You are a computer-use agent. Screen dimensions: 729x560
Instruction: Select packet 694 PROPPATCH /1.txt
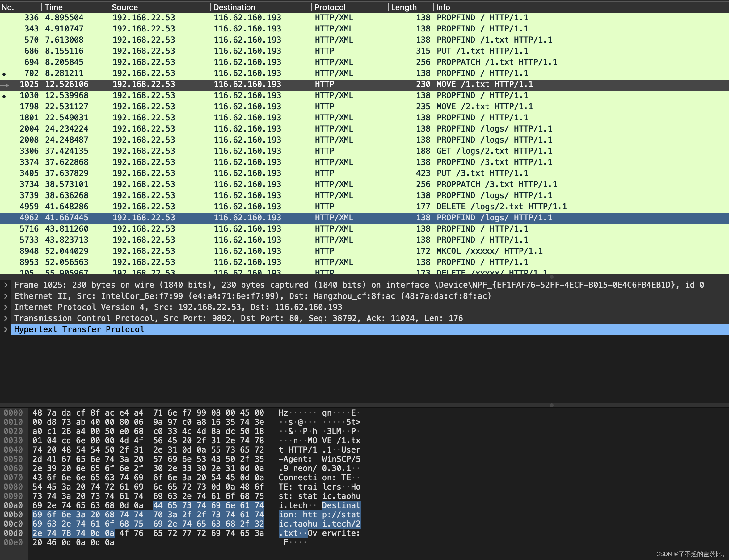pos(364,62)
